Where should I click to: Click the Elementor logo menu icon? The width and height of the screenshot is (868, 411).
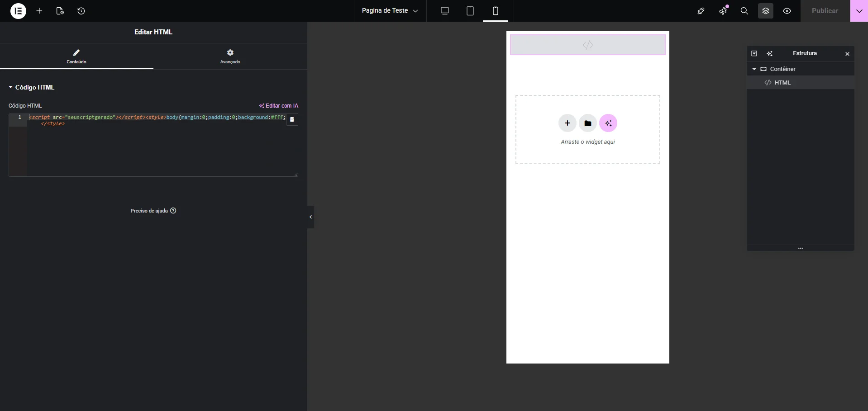[x=18, y=11]
